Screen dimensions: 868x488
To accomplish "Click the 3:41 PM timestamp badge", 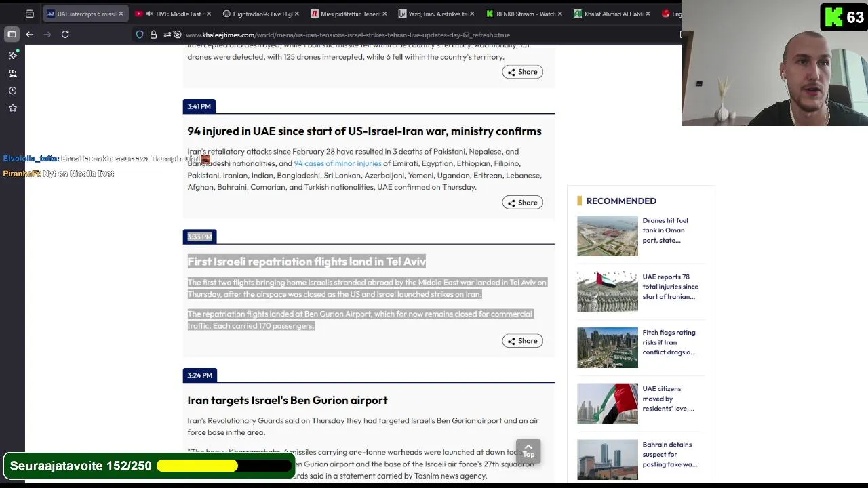I will (199, 106).
